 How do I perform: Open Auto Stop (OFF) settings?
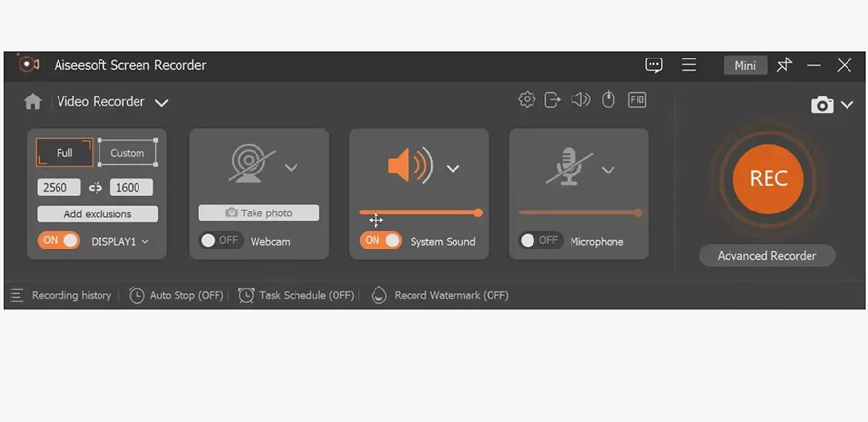click(186, 296)
